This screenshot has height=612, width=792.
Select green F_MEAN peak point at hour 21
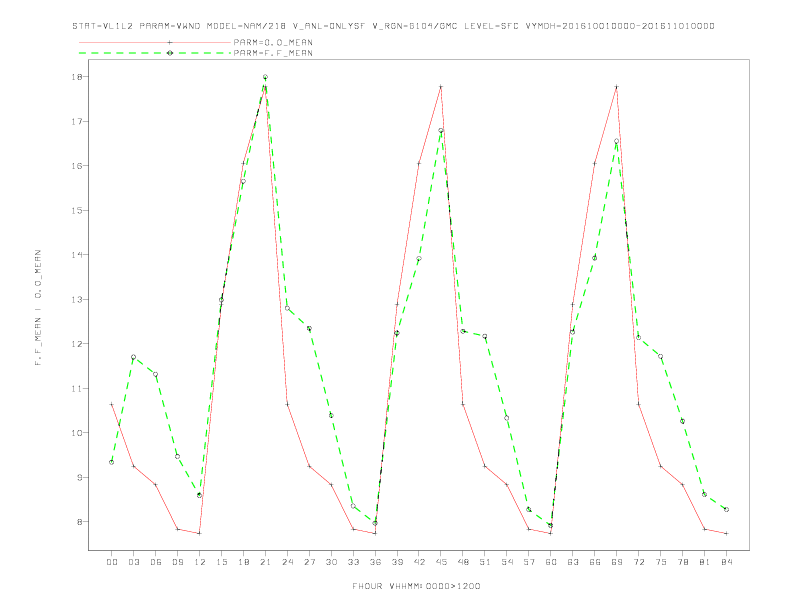[x=265, y=77]
